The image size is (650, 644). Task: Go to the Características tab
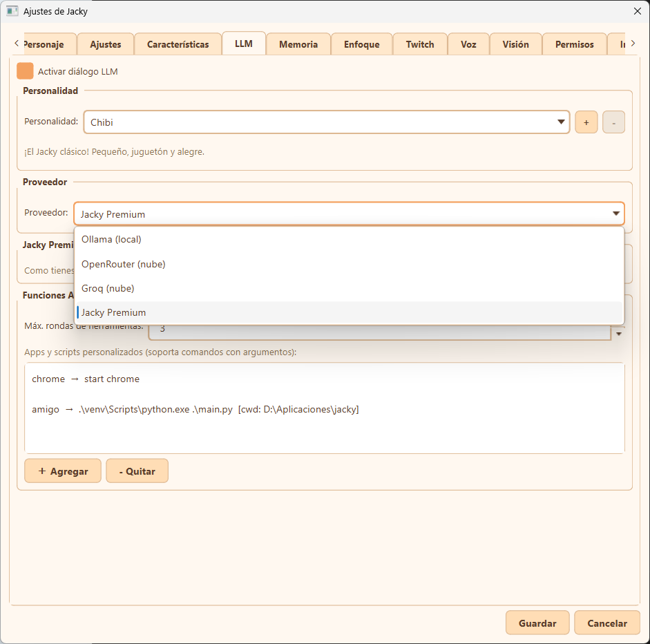[178, 44]
